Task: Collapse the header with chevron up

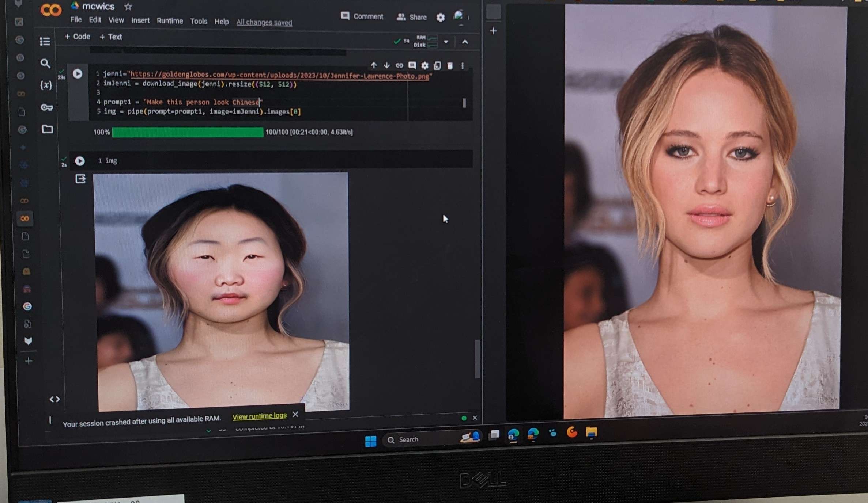Action: pos(465,42)
